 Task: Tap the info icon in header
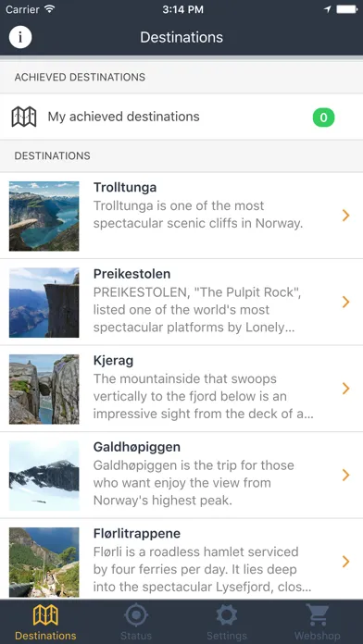coord(20,37)
